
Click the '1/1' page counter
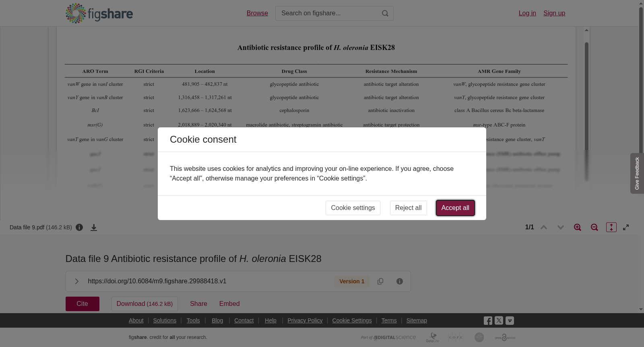[x=530, y=227]
